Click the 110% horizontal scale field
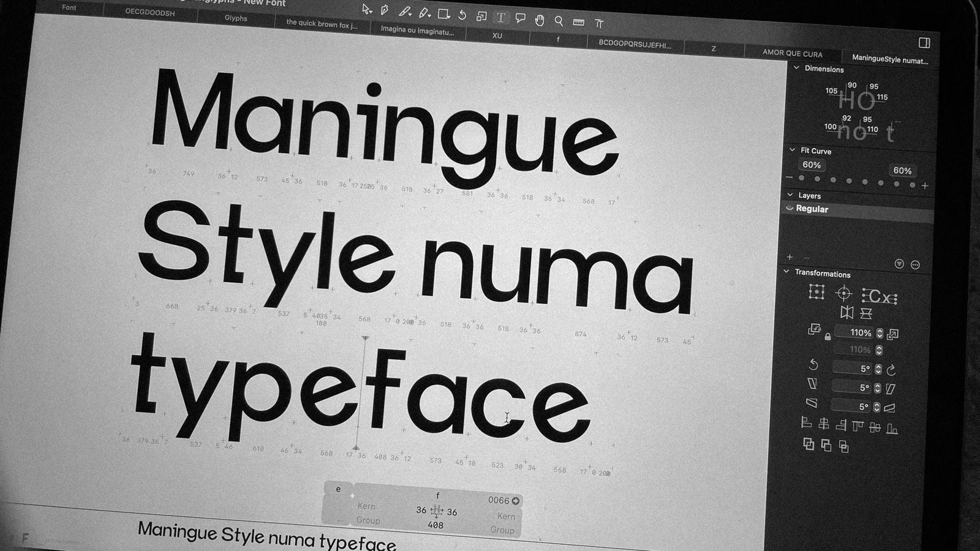The image size is (980, 551). point(854,333)
